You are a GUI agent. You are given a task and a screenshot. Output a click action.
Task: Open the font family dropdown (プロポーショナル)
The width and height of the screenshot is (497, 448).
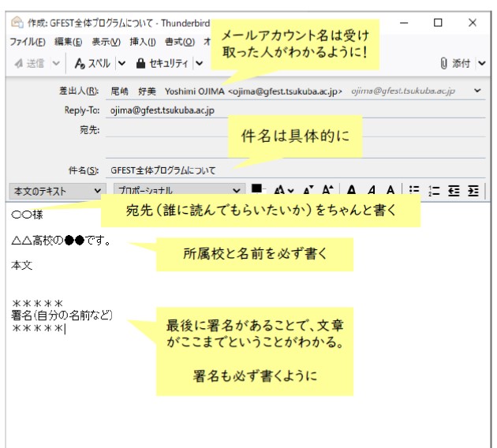coord(177,190)
